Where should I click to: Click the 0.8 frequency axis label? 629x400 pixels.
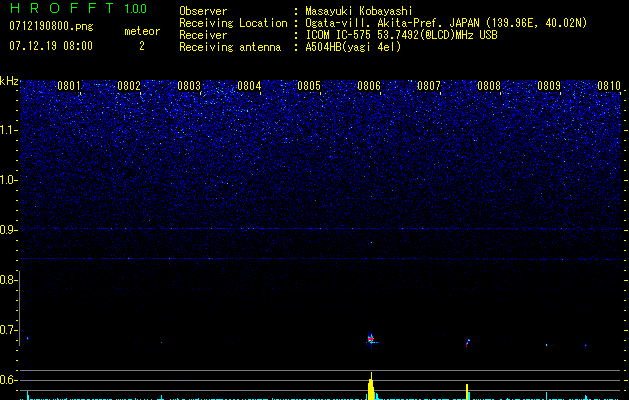(x=8, y=280)
